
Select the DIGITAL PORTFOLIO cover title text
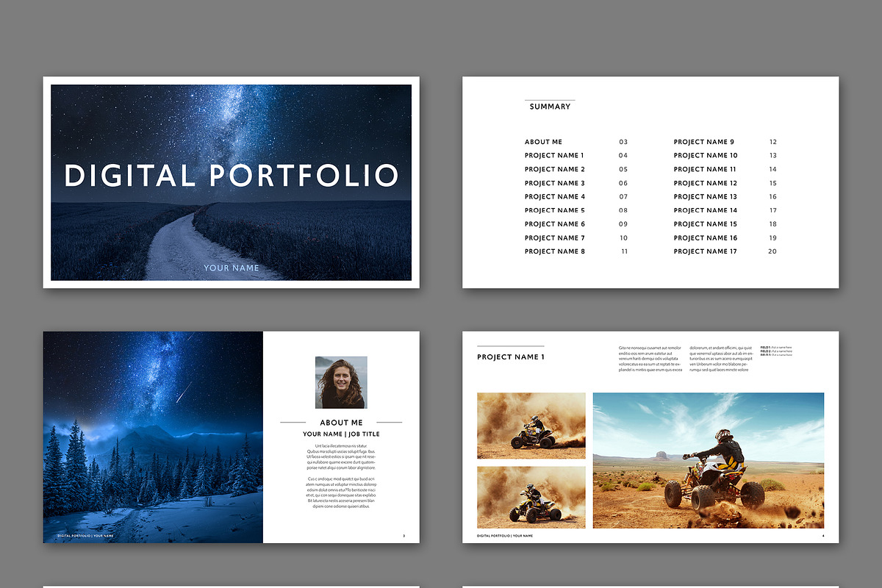pyautogui.click(x=231, y=175)
